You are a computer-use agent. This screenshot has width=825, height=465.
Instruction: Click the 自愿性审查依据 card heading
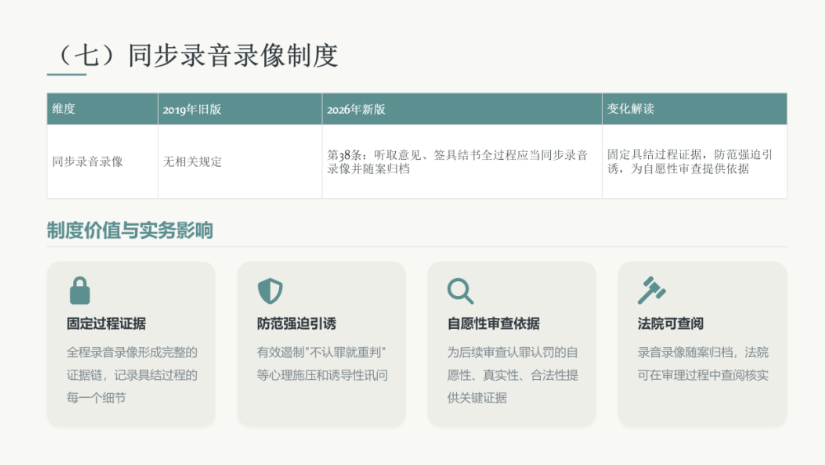pos(494,324)
